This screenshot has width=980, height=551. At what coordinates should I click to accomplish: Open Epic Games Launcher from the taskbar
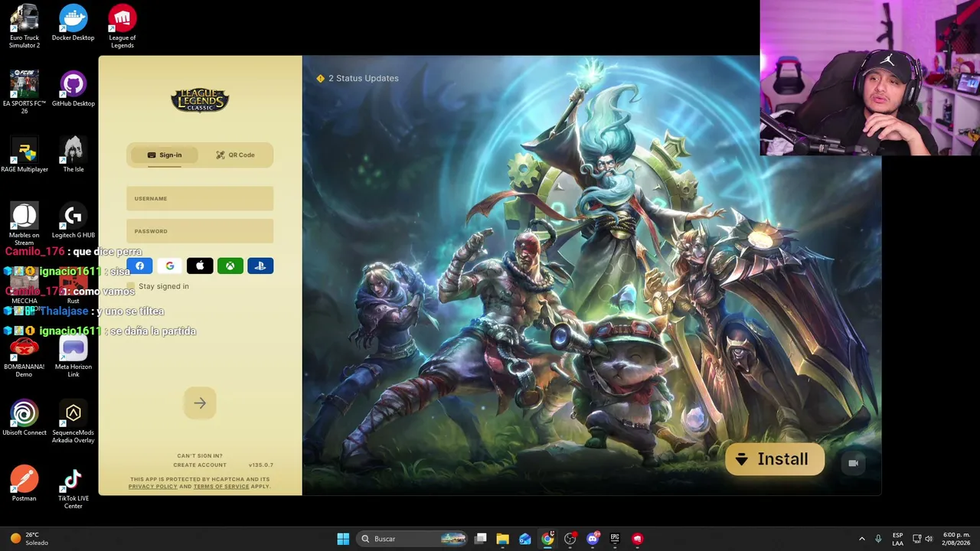[615, 539]
